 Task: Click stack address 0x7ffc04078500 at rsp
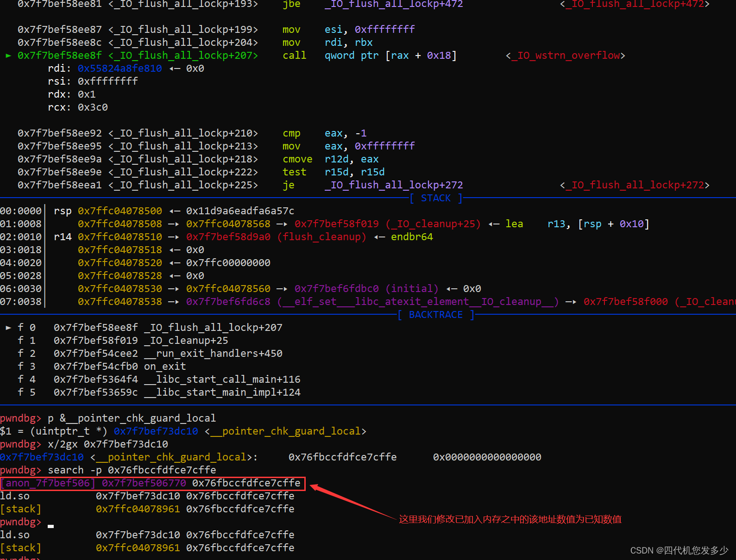[120, 211]
